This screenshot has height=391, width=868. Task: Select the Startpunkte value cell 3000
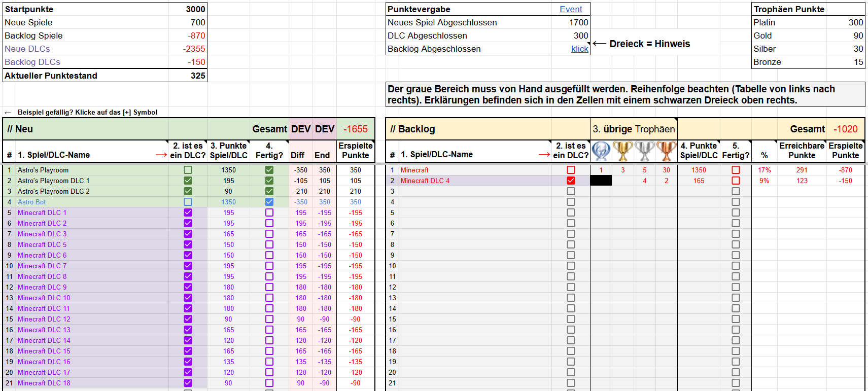pos(188,9)
